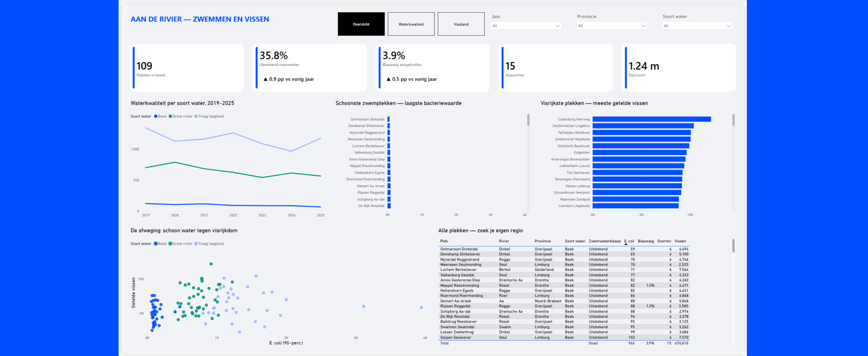Click the E. coli sort arrow in the table header
868x356 pixels.
coord(626,244)
